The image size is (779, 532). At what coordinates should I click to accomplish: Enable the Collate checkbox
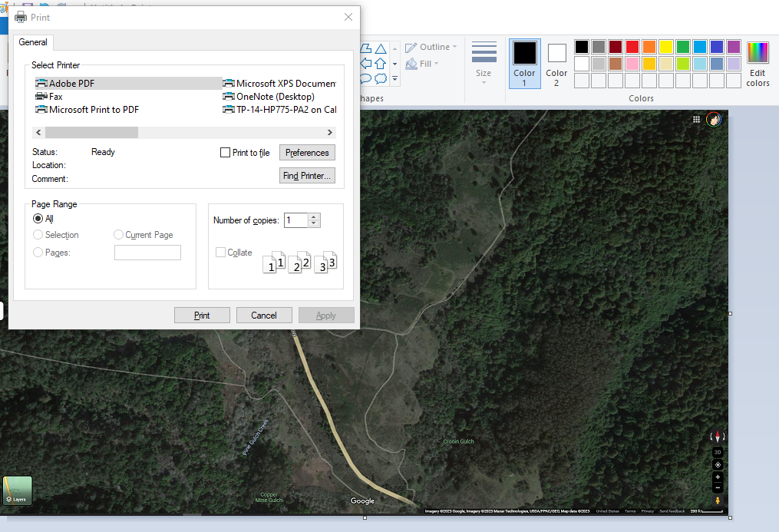tap(220, 251)
